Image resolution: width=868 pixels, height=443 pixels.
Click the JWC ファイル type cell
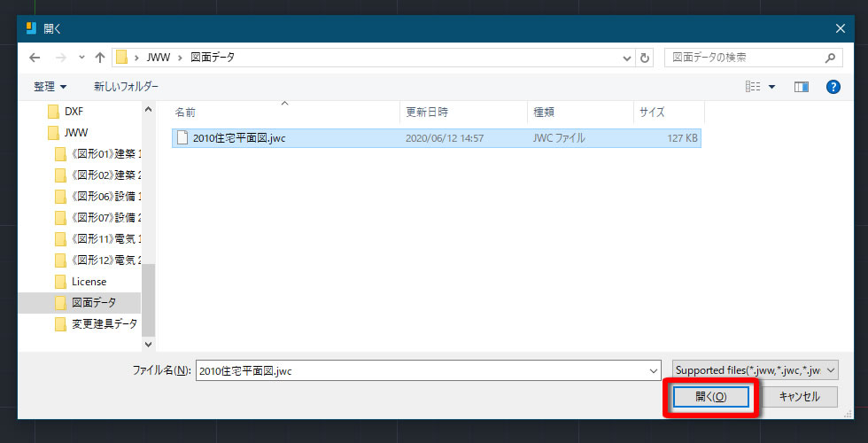559,138
